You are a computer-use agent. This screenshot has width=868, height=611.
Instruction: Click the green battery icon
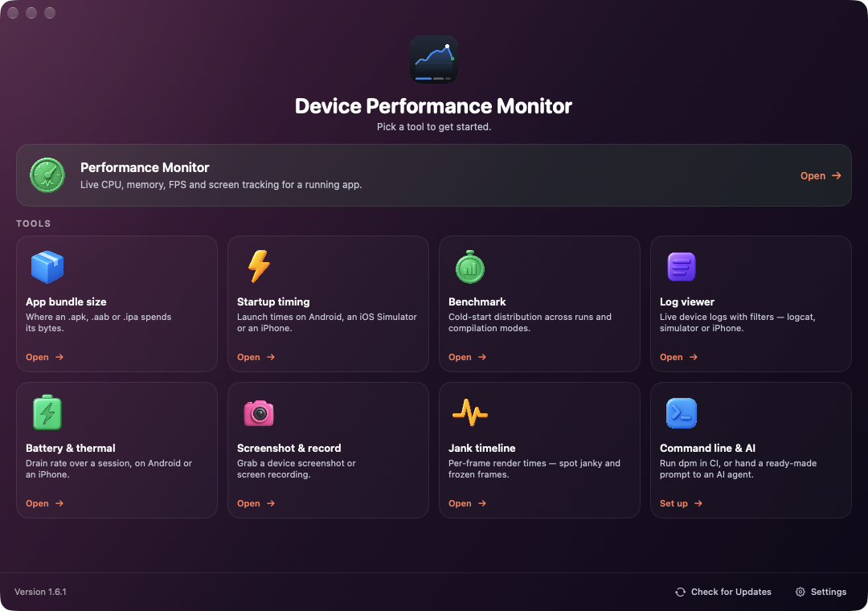[47, 412]
